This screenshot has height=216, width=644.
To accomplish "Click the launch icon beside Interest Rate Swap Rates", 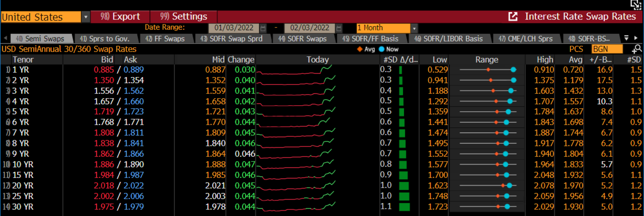I will point(513,16).
